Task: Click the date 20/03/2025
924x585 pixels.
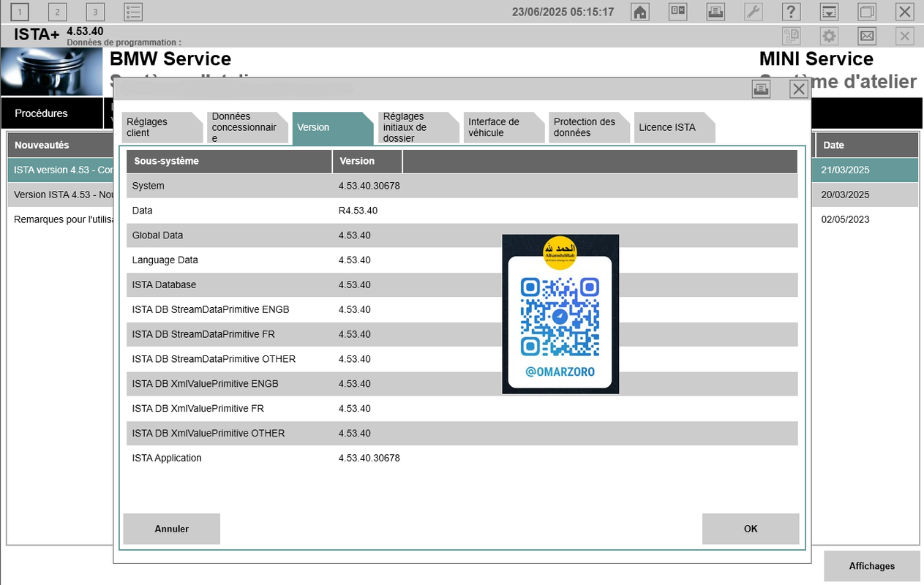Action: click(x=845, y=195)
